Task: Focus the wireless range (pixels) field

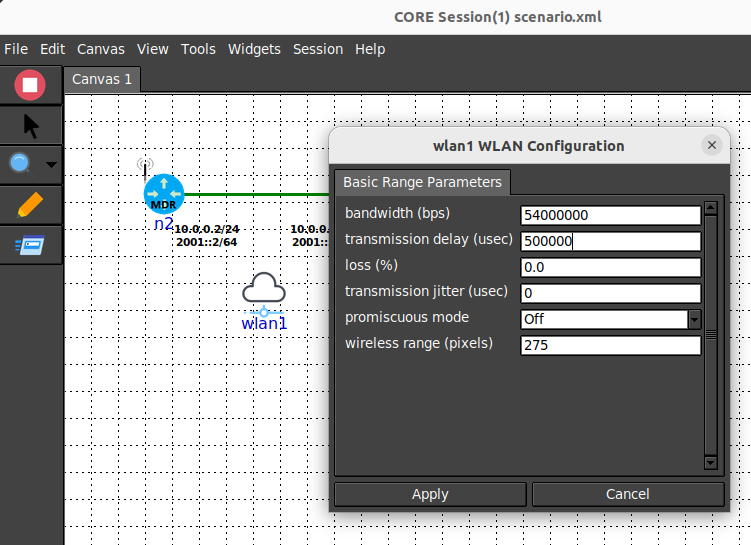Action: point(611,345)
